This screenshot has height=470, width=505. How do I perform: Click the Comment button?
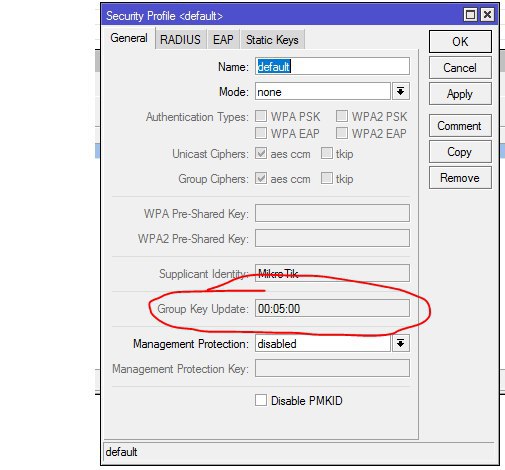pos(460,126)
